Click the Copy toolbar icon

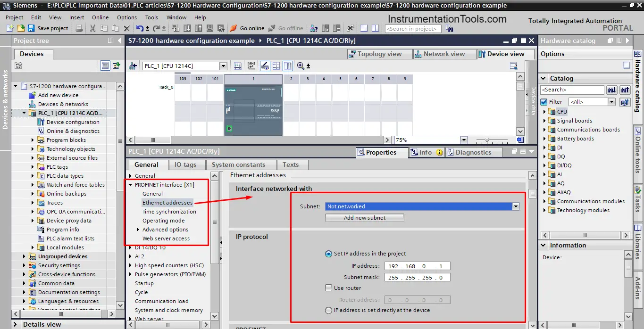pos(104,28)
